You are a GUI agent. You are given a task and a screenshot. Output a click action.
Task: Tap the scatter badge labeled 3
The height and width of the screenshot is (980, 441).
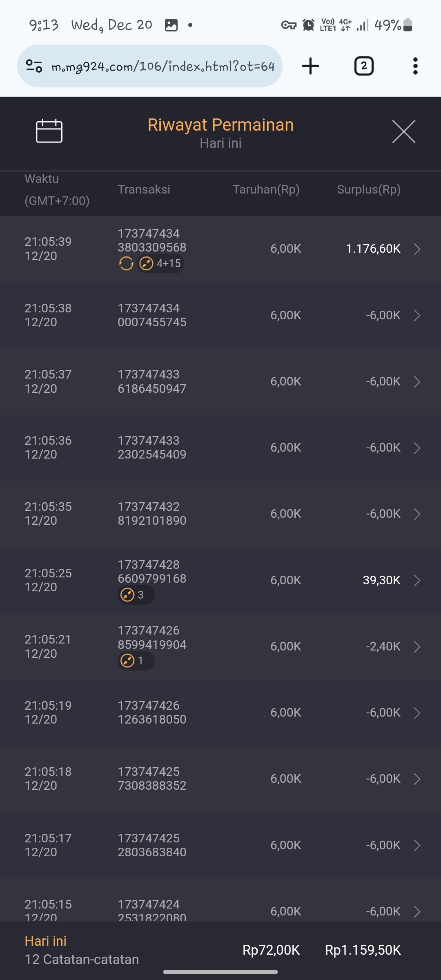(x=136, y=595)
